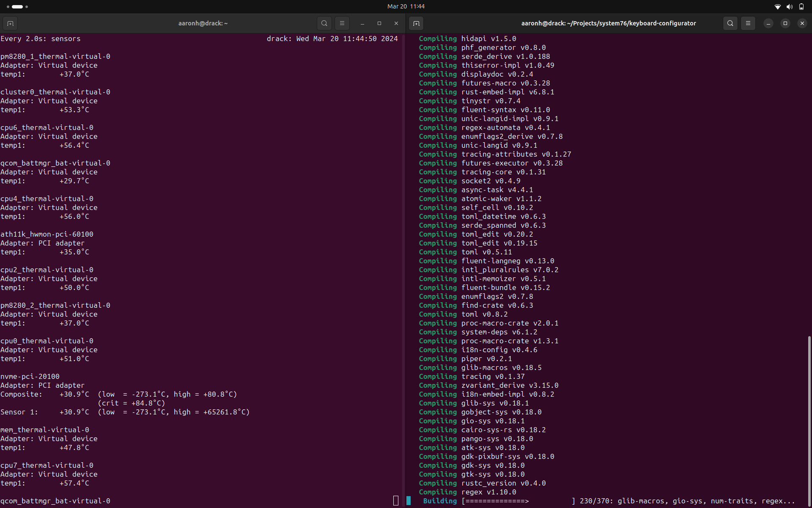
Task: Maximize the keyboard-configurator terminal window
Action: click(785, 23)
